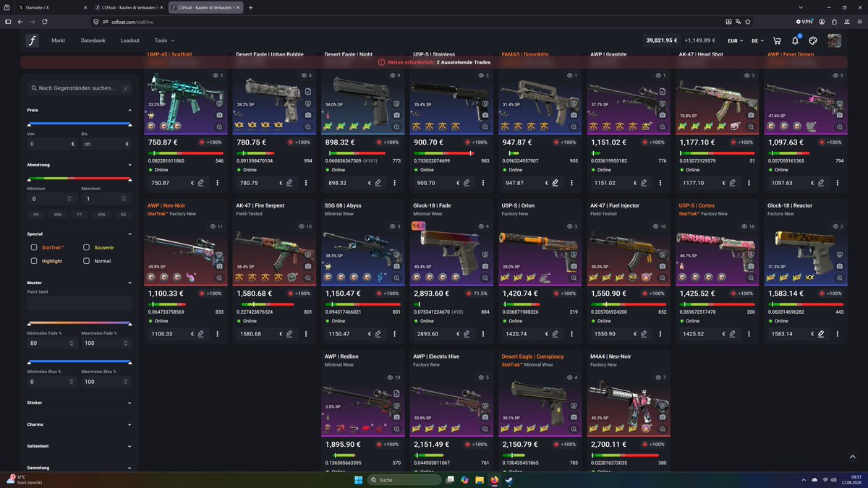868x488 pixels.
Task: Open the Datenbank nav item
Action: point(93,40)
